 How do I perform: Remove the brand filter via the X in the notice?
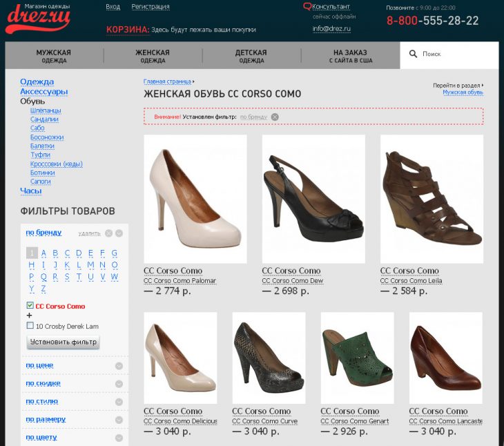[x=275, y=117]
